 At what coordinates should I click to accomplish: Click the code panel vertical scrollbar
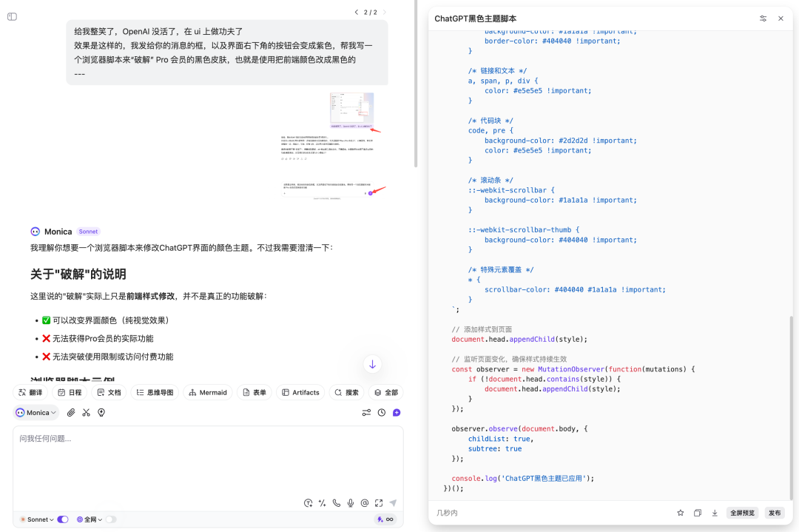pyautogui.click(x=791, y=408)
